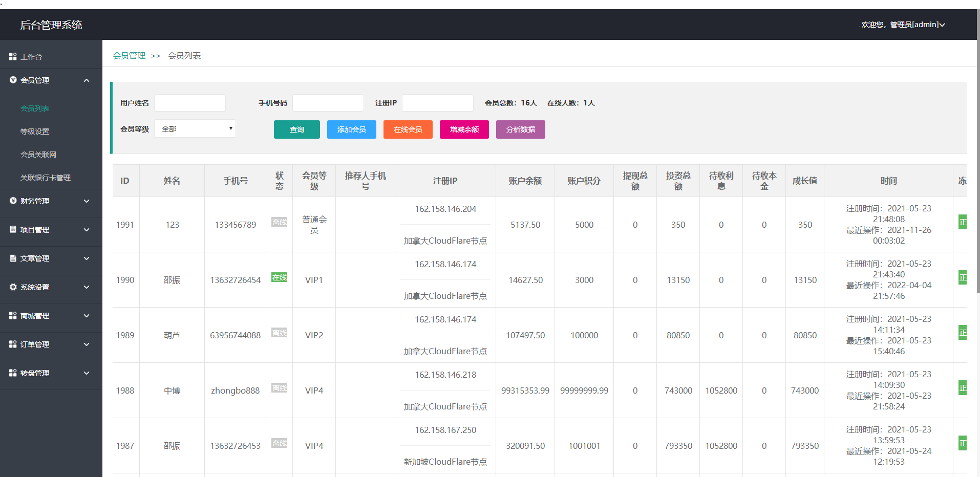This screenshot has height=477, width=980.
Task: Expand the 文章管理 chevron
Action: tap(87, 258)
